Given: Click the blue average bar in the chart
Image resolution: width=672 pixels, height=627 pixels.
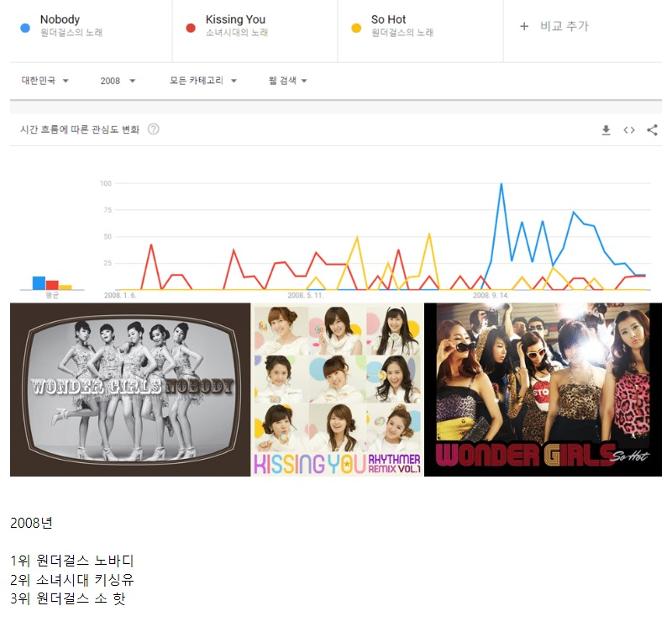Looking at the screenshot, I should pyautogui.click(x=39, y=283).
